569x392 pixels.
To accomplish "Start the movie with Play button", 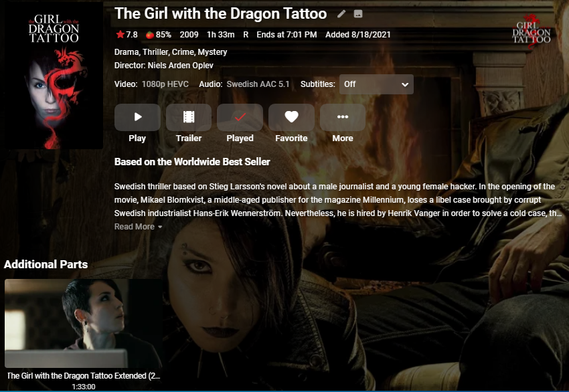I will (137, 117).
